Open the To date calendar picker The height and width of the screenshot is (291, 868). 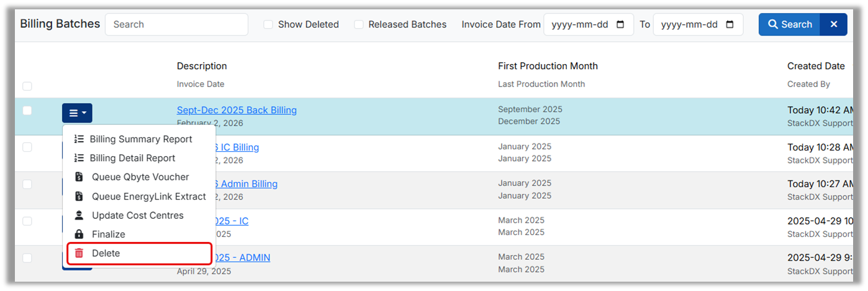(730, 25)
